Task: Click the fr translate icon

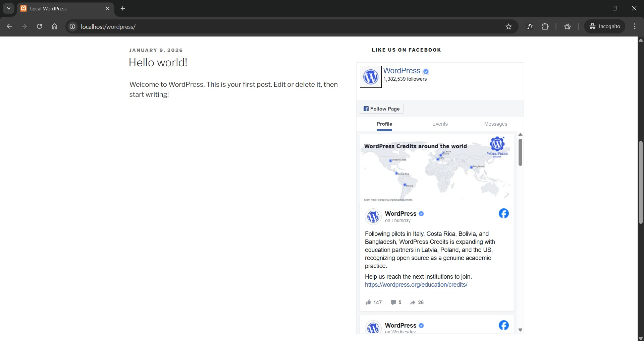Action: tap(530, 26)
